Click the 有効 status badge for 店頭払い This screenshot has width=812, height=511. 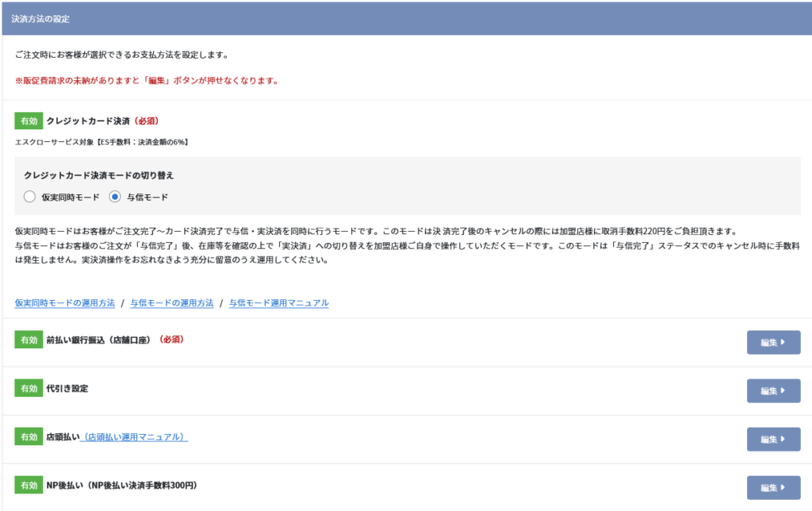click(29, 437)
